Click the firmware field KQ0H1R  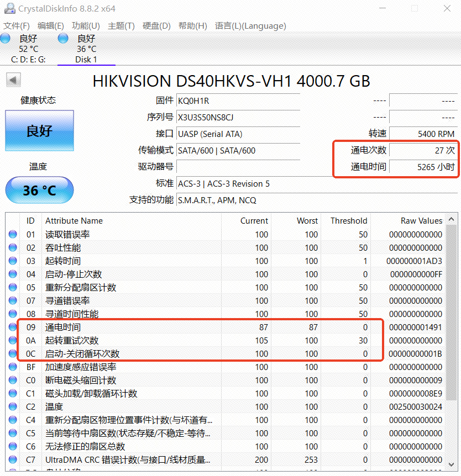click(x=238, y=101)
